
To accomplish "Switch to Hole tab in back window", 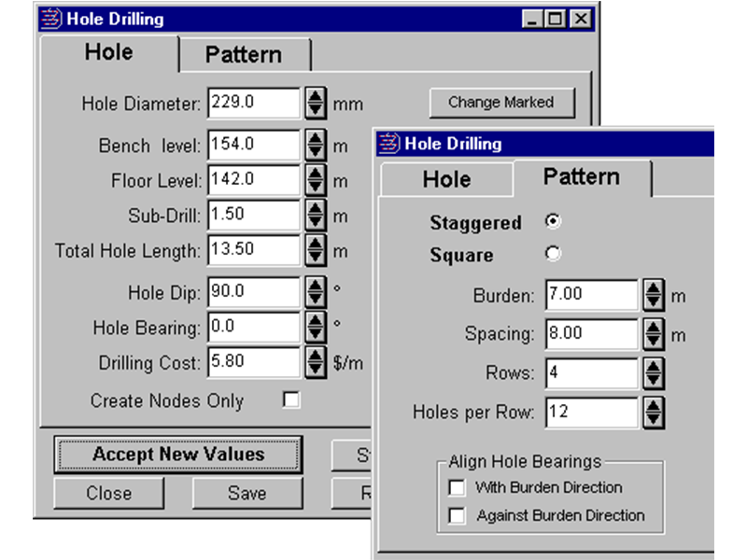I will point(109,52).
